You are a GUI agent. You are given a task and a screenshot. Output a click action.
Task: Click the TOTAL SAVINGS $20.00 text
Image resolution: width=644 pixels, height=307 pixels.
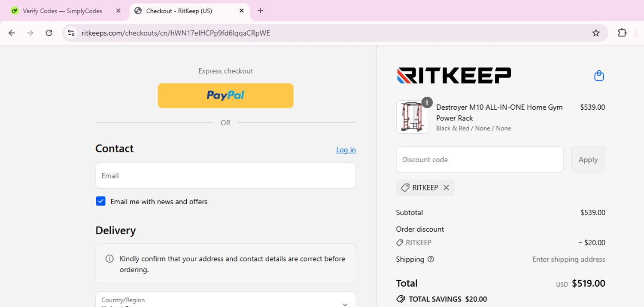(x=448, y=299)
